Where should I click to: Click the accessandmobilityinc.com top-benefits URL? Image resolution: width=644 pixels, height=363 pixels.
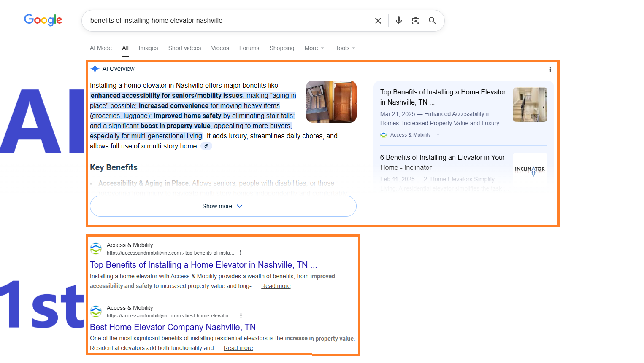[170, 253]
